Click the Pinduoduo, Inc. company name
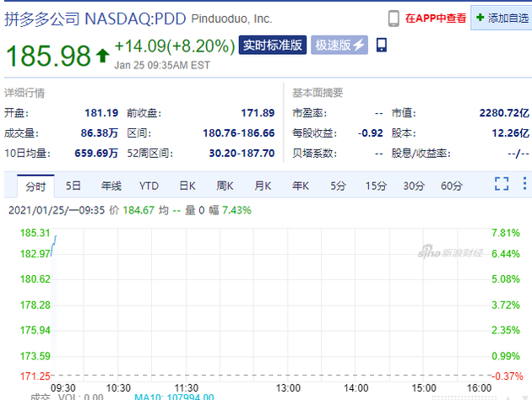The image size is (532, 400). [x=231, y=19]
